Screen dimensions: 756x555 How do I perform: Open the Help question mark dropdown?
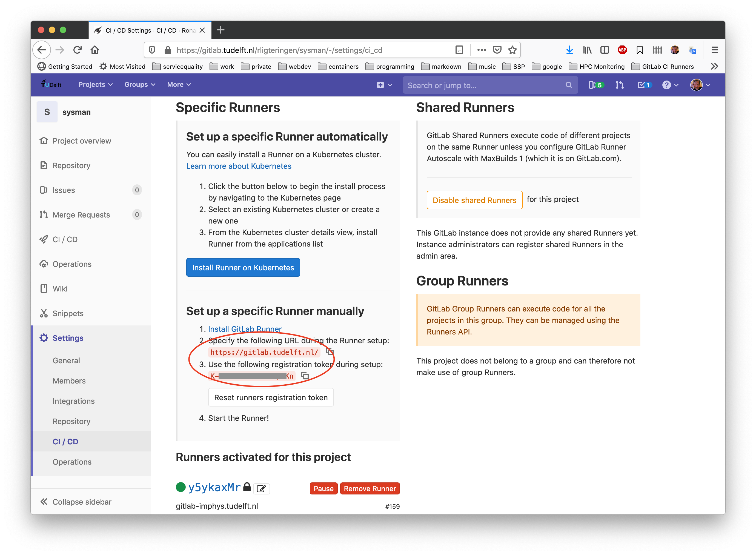[670, 85]
